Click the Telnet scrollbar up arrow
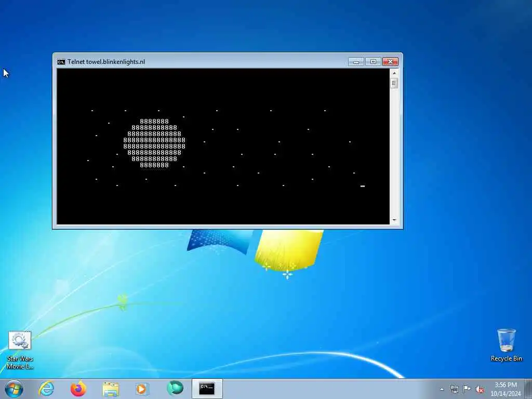The image size is (532, 399). 394,73
